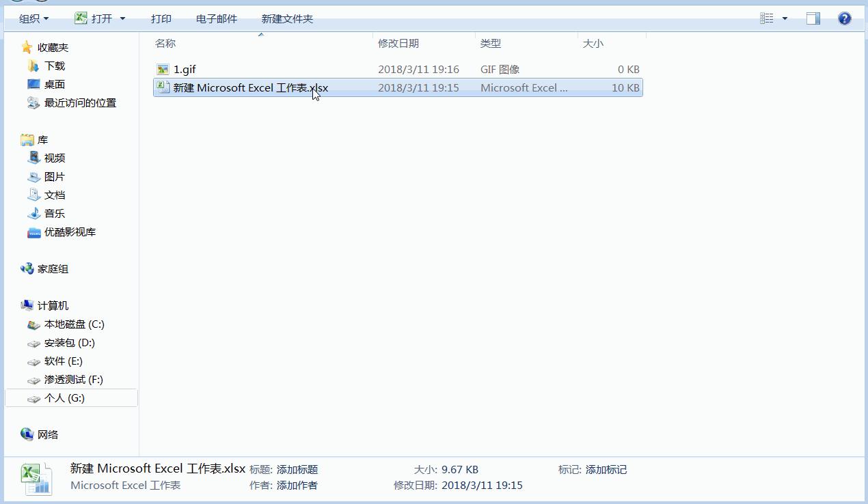The width and height of the screenshot is (868, 504).
Task: Click the 新建文件夹 button
Action: tap(286, 19)
